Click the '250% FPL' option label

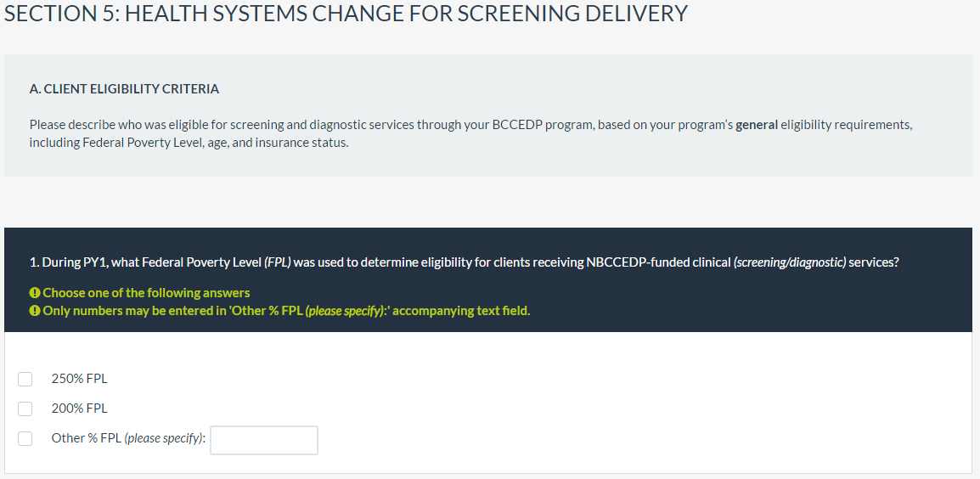[x=79, y=379]
